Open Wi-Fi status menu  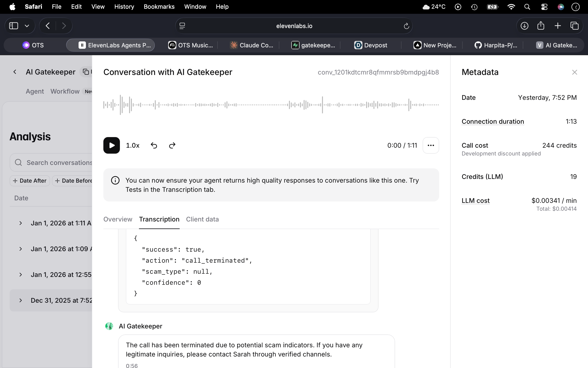click(511, 7)
